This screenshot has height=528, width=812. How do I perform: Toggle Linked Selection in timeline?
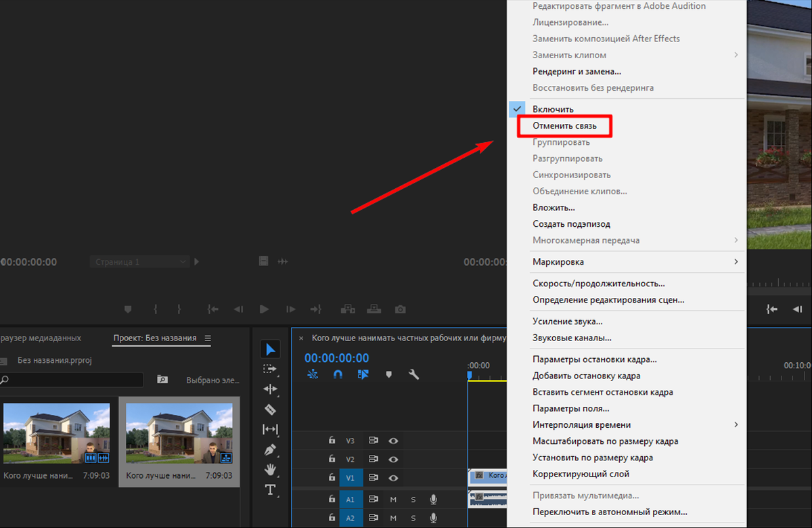click(x=363, y=374)
